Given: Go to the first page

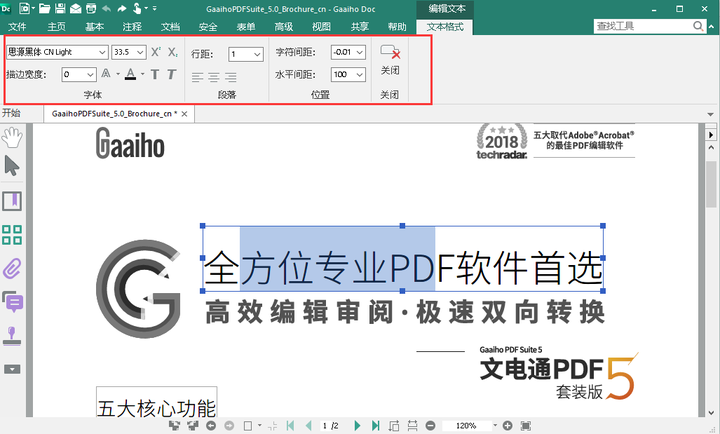Looking at the screenshot, I should coord(290,426).
